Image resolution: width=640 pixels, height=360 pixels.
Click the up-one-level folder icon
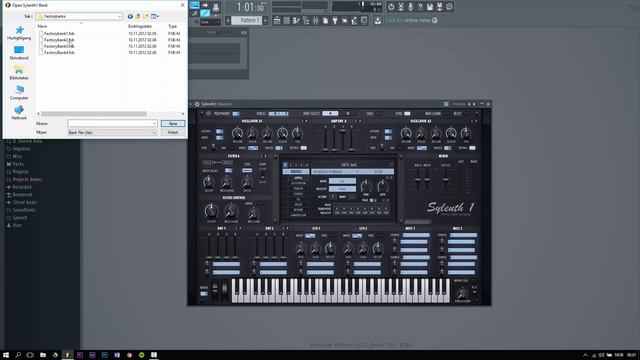point(138,16)
